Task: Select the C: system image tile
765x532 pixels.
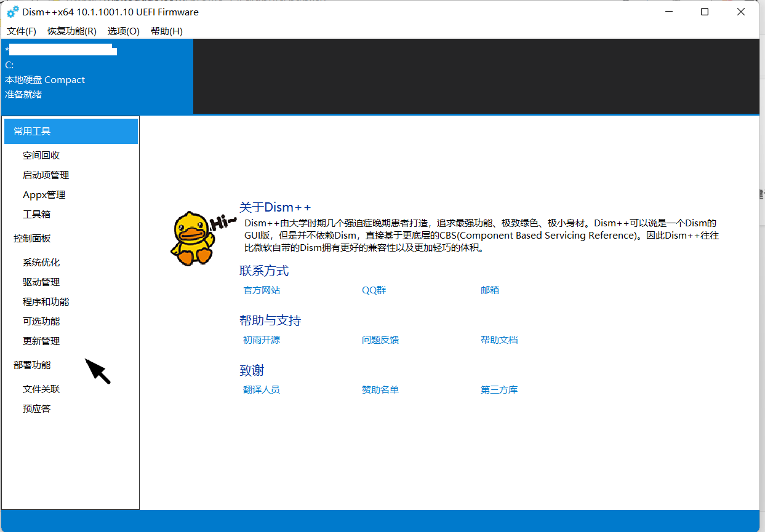Action: click(97, 76)
